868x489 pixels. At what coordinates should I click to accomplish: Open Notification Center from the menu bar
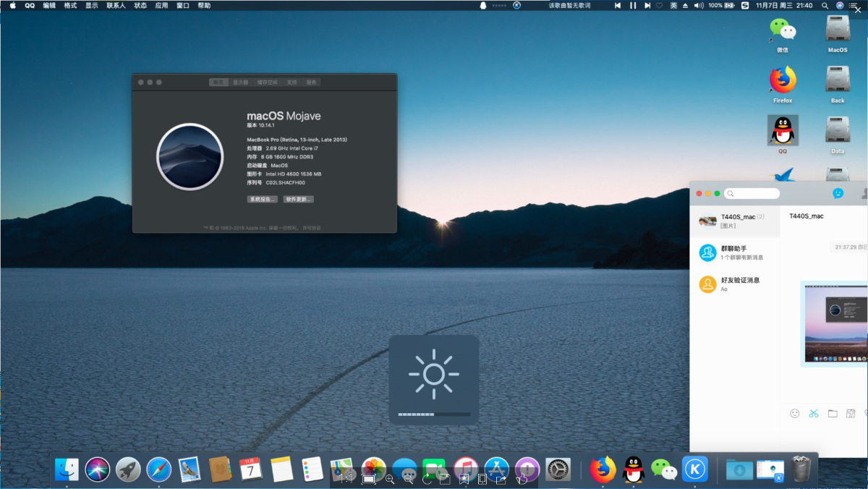tap(854, 5)
